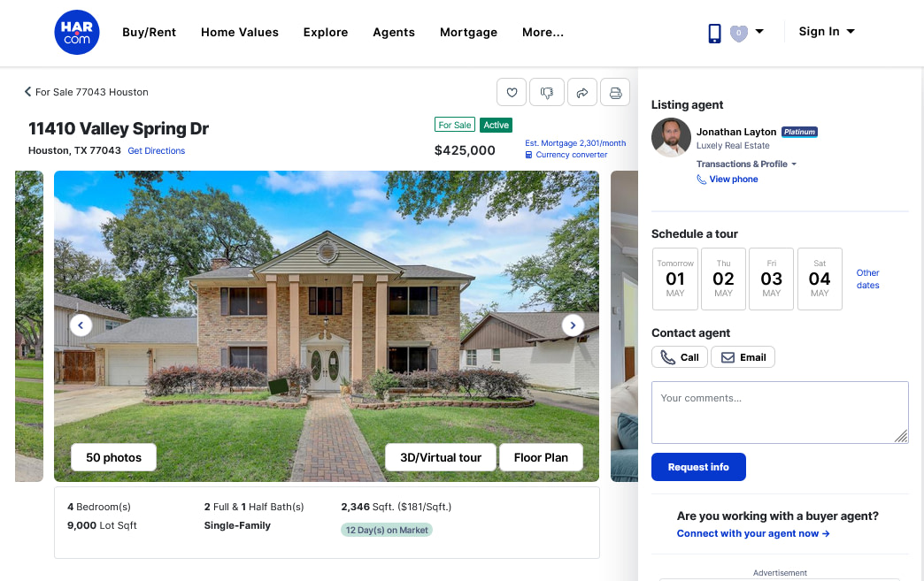
Task: Click the HAR.com logo
Action: click(x=77, y=33)
